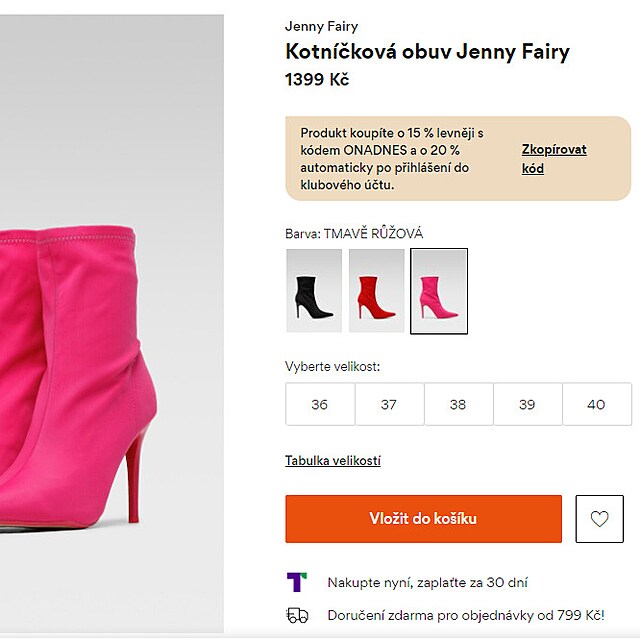Choose size 38
Image resolution: width=640 pixels, height=640 pixels.
(x=458, y=404)
